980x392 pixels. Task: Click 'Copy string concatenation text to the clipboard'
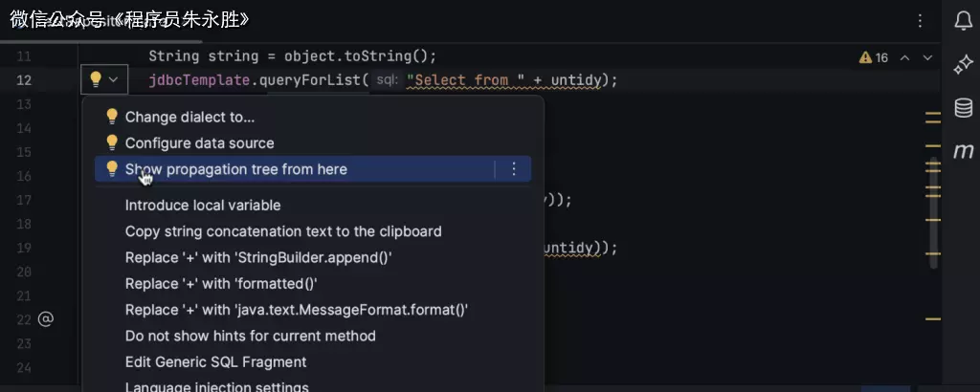coord(283,231)
